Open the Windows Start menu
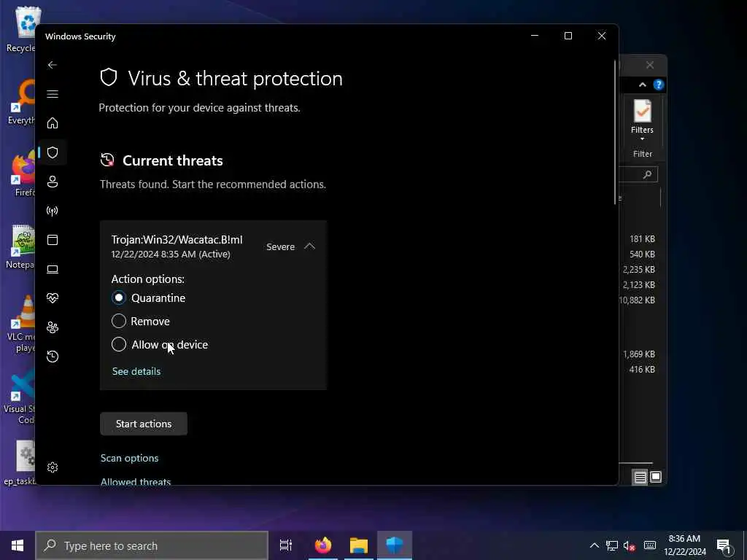 click(18, 545)
